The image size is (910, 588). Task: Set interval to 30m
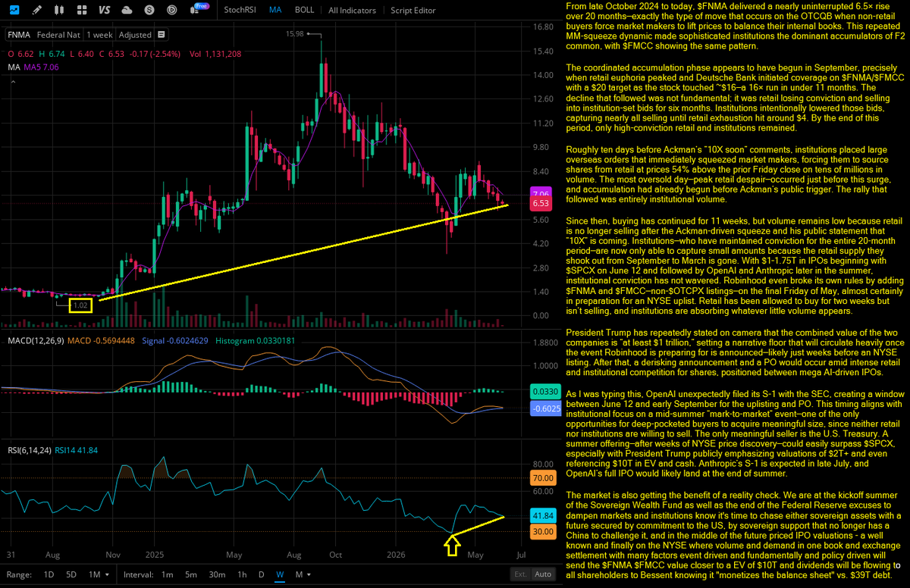coord(217,575)
